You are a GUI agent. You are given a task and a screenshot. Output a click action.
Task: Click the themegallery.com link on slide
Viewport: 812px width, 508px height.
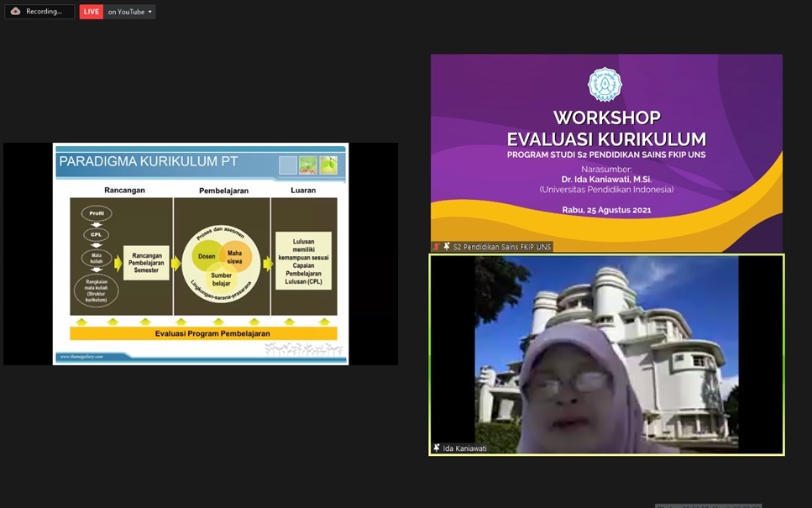pyautogui.click(x=81, y=357)
